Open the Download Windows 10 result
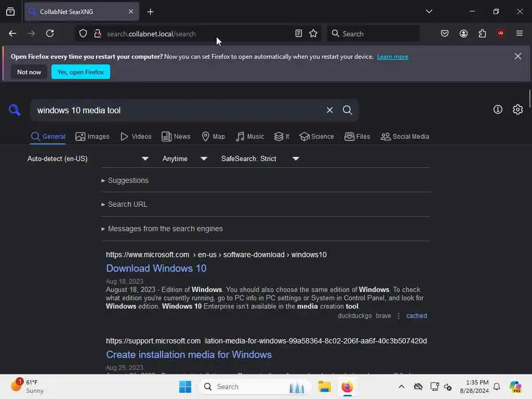 click(x=156, y=269)
